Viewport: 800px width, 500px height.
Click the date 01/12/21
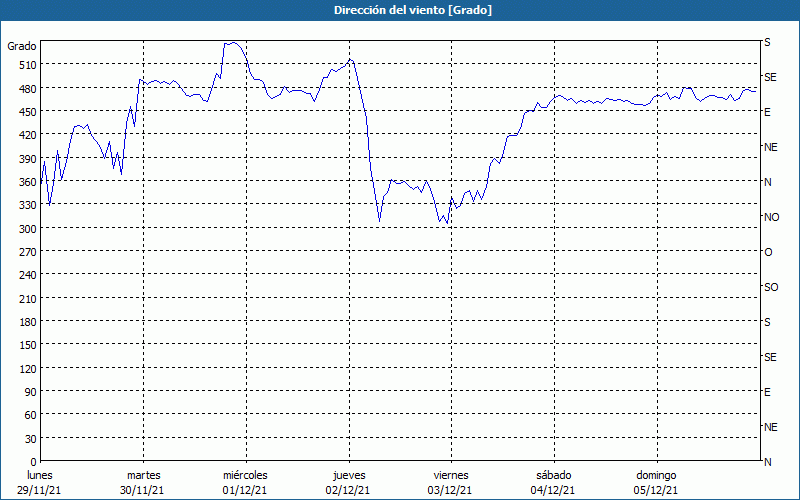pyautogui.click(x=245, y=490)
